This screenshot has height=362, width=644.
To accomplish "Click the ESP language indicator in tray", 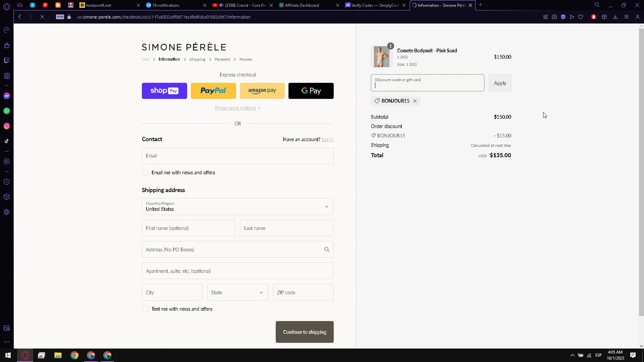I will click(598, 355).
